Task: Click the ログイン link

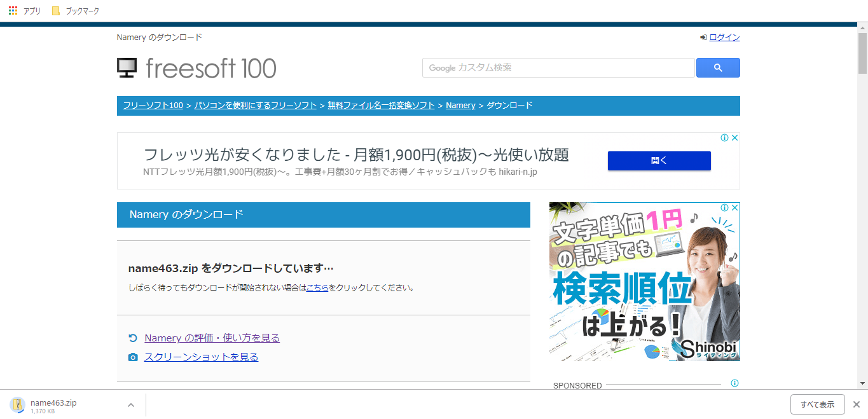Action: [x=724, y=38]
